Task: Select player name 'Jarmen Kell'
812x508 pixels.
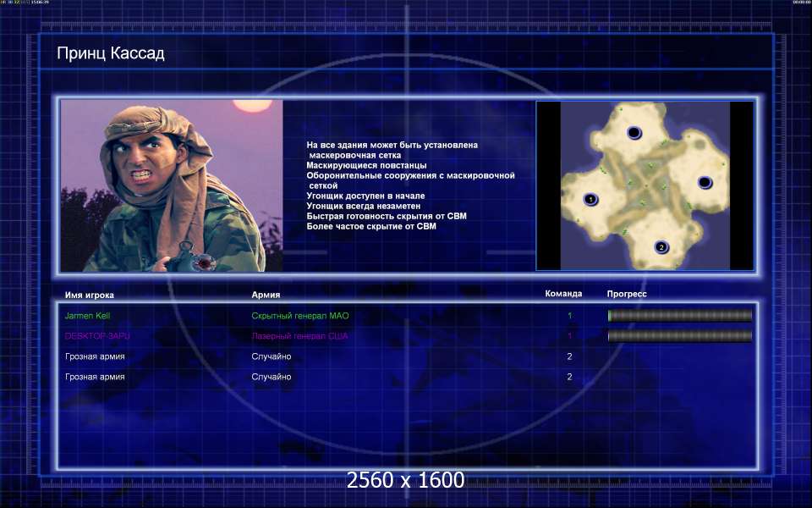Action: tap(87, 316)
